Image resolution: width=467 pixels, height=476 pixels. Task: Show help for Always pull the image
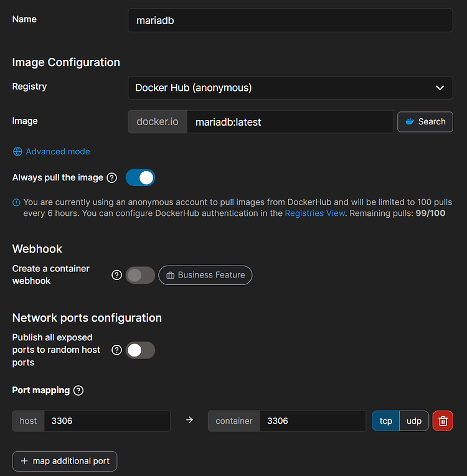coord(112,177)
